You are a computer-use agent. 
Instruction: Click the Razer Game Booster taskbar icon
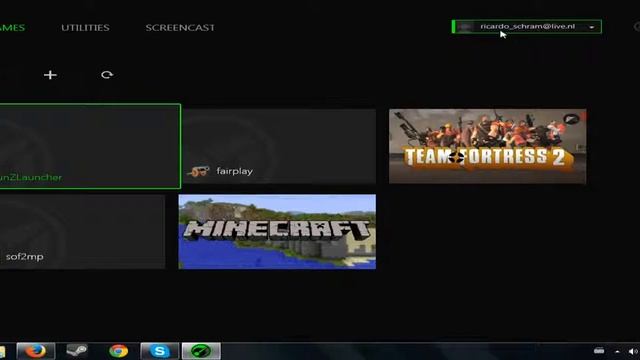tap(201, 351)
